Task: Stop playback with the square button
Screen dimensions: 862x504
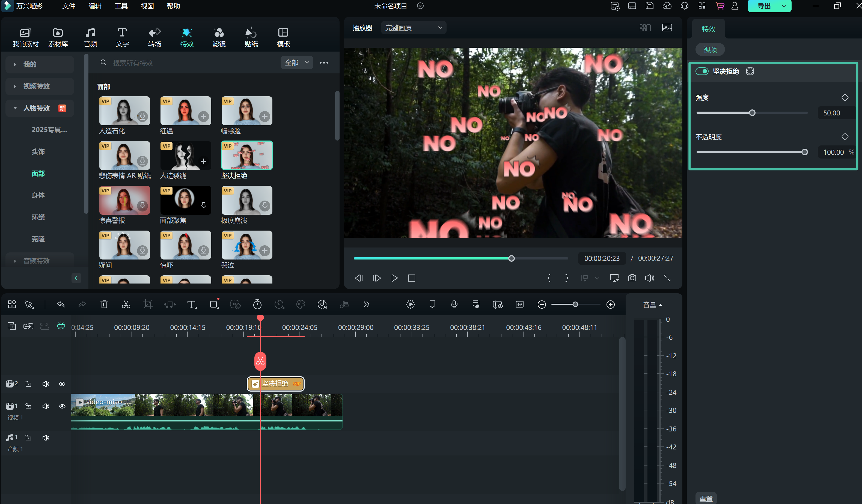Action: (x=412, y=278)
